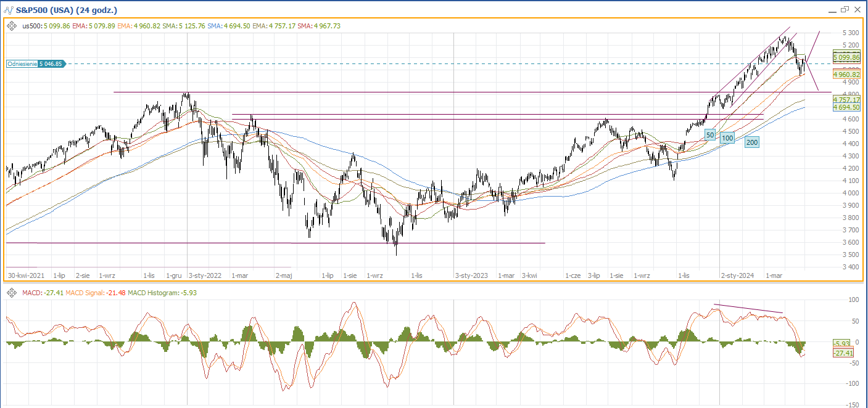
Task: Click the orange EMA 4 960.82 legend label
Action: click(x=136, y=26)
